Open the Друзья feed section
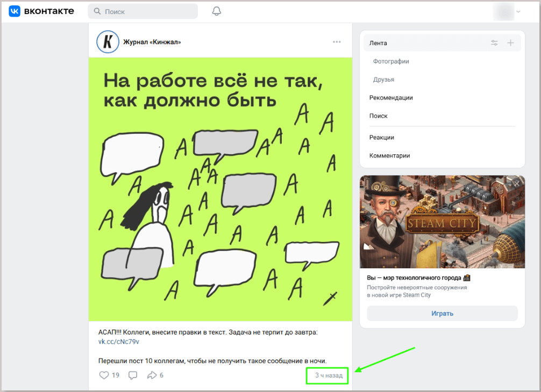This screenshot has height=392, width=541. pos(383,80)
